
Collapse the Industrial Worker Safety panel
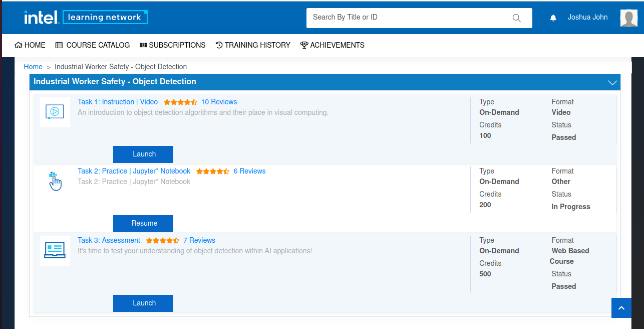(612, 82)
